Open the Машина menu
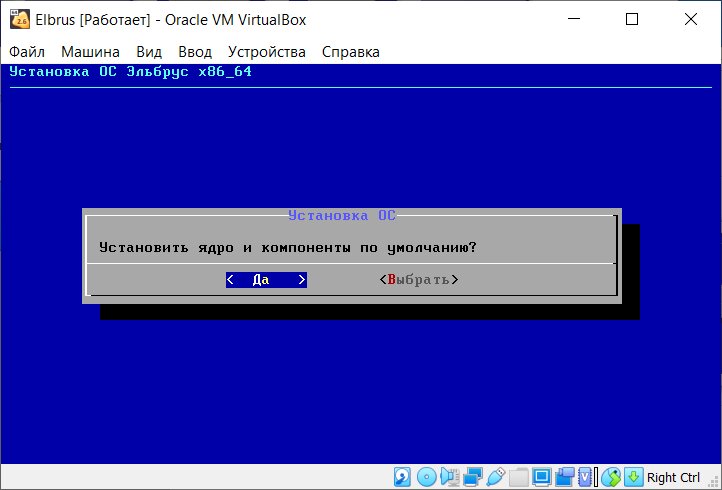Image resolution: width=722 pixels, height=490 pixels. (x=90, y=52)
